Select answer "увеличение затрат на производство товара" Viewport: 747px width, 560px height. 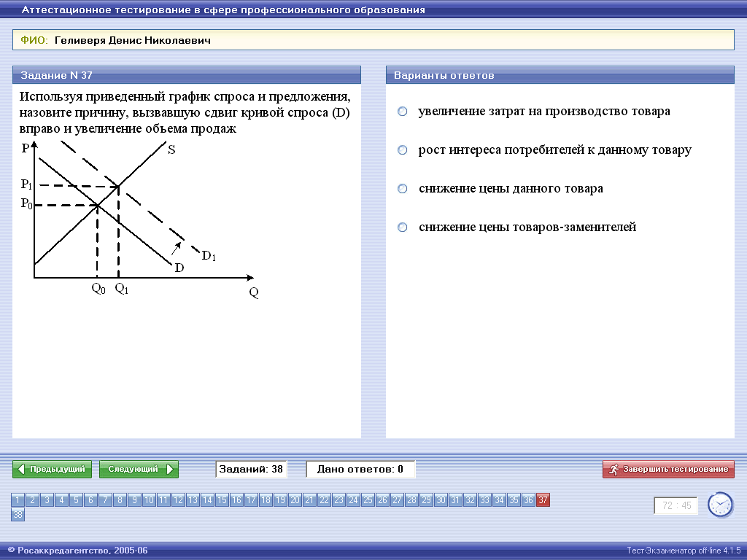[403, 112]
